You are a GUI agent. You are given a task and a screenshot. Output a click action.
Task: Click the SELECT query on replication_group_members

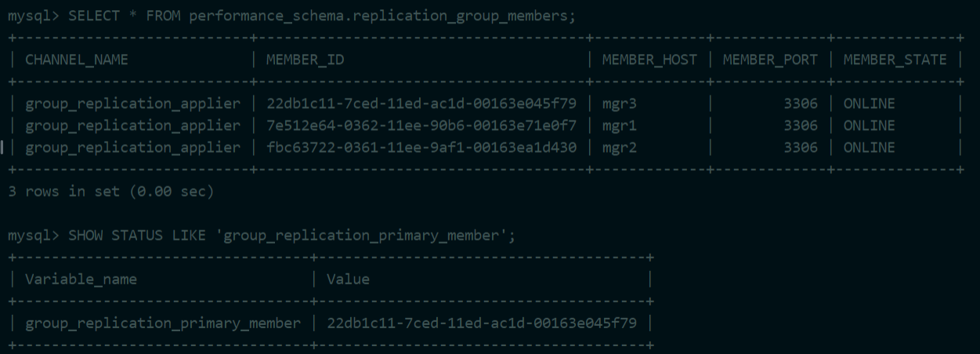click(321, 16)
